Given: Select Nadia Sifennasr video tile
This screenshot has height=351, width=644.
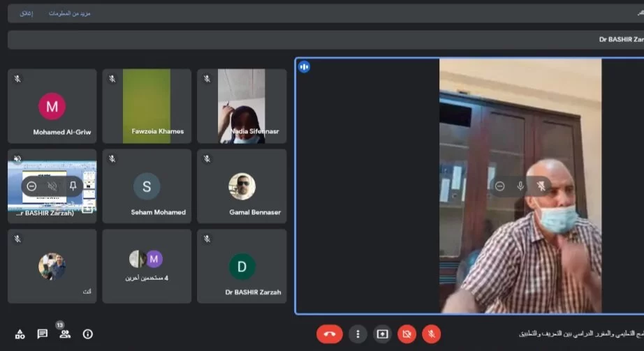Looking at the screenshot, I should coord(242,106).
